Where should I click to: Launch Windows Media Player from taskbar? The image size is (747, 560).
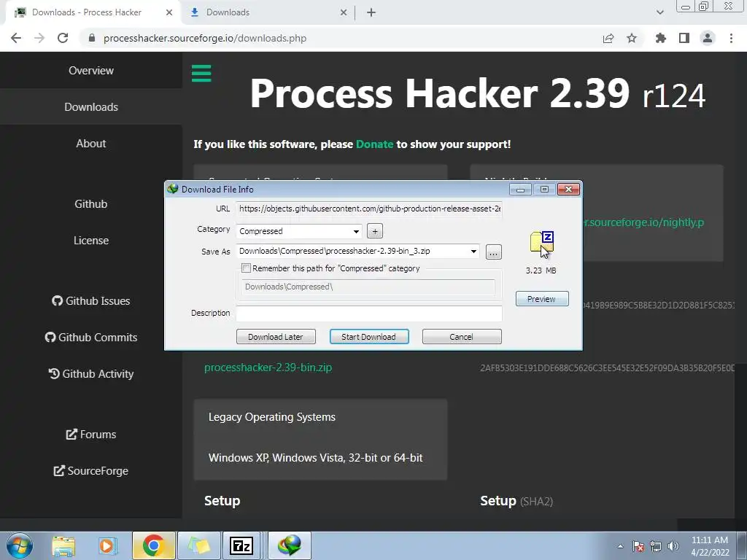point(108,545)
